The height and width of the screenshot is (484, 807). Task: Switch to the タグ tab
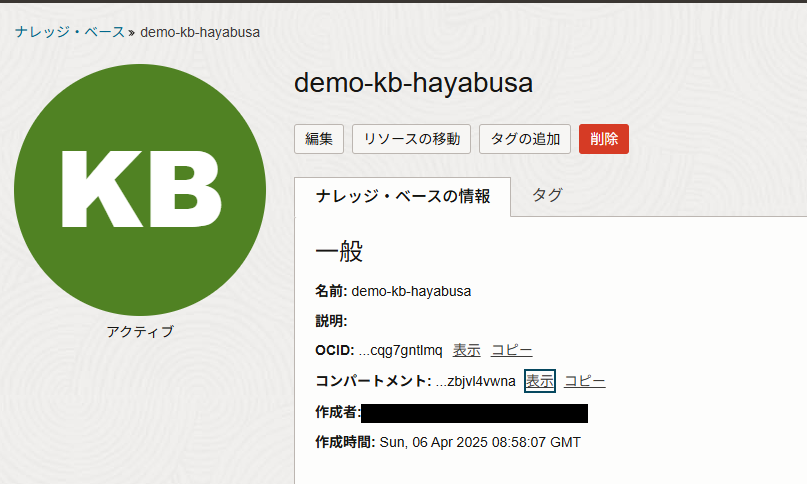click(x=547, y=195)
